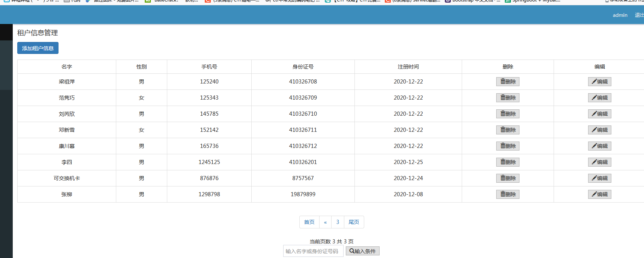Click 添加租户信息 button
This screenshot has width=644, height=258.
click(x=38, y=48)
